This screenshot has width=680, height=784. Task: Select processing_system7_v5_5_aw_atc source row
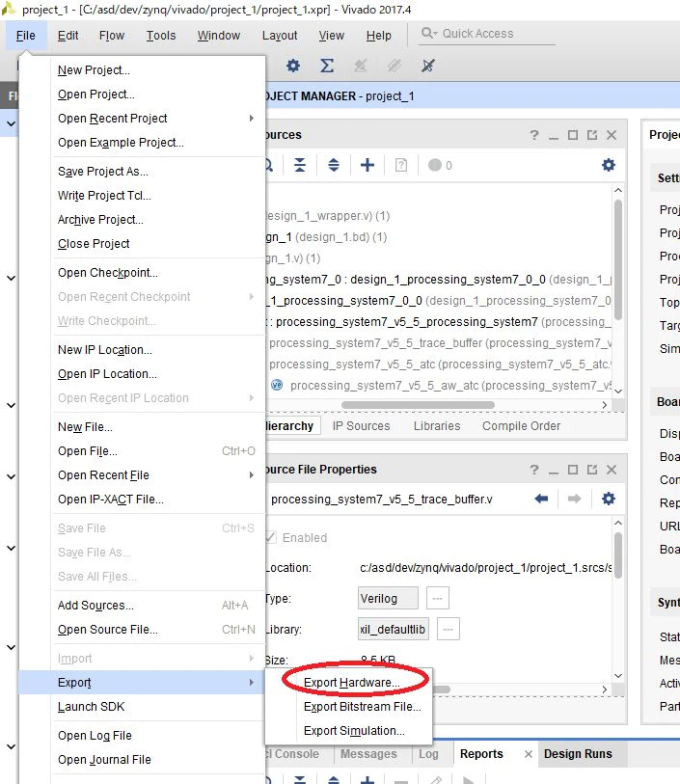point(442,386)
